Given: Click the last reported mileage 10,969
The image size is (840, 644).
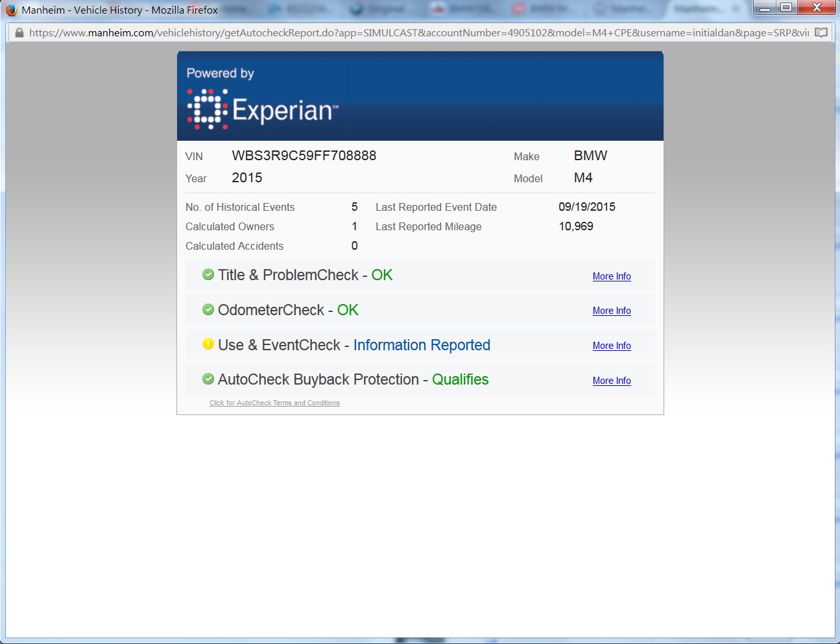Looking at the screenshot, I should click(x=576, y=226).
